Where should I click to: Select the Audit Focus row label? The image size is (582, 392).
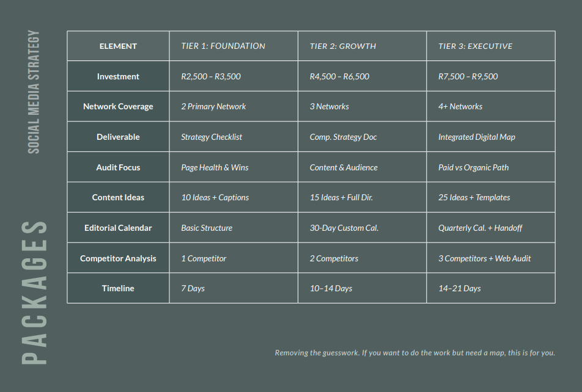click(x=118, y=167)
